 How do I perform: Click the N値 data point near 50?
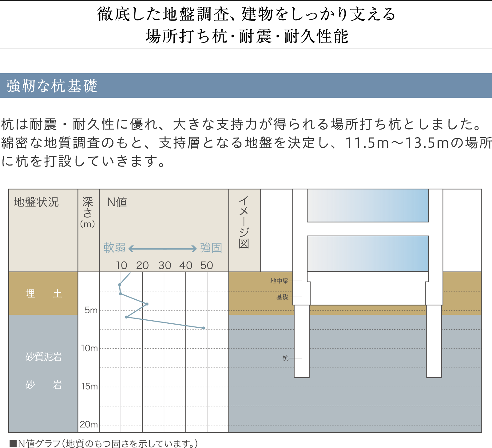pyautogui.click(x=204, y=328)
